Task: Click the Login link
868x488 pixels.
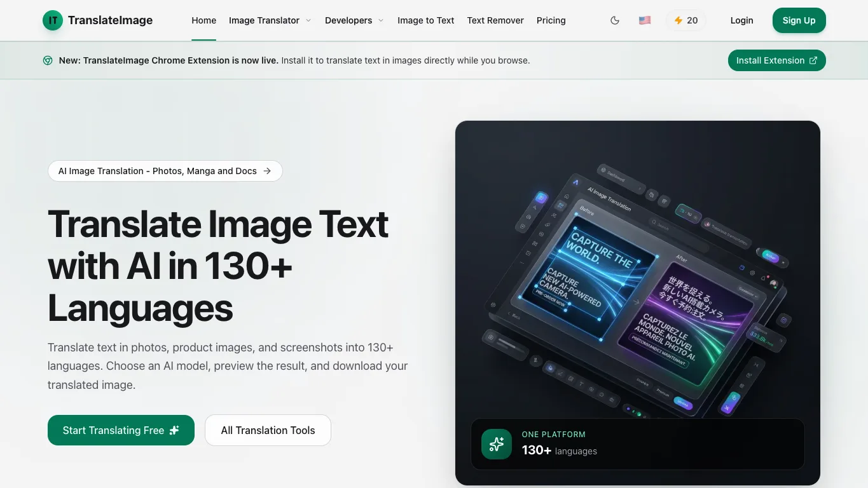Action: (741, 20)
